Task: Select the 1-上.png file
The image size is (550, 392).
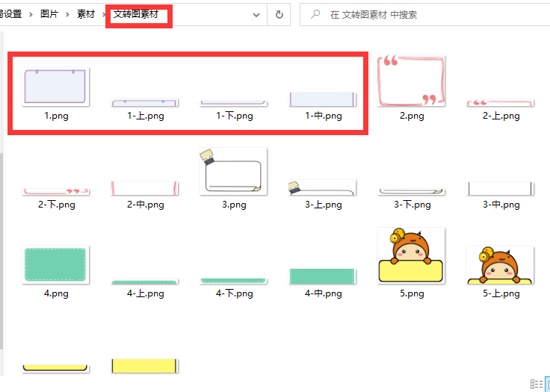Action: pyautogui.click(x=145, y=102)
